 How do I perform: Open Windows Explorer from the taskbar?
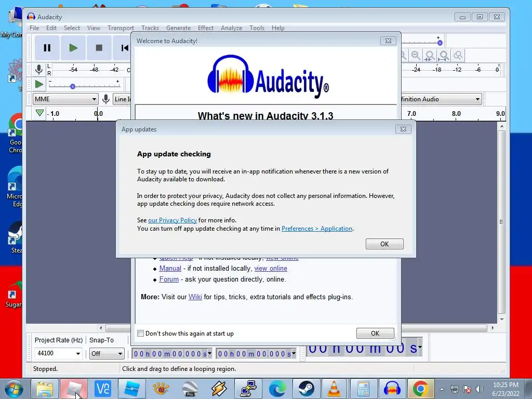pyautogui.click(x=45, y=389)
